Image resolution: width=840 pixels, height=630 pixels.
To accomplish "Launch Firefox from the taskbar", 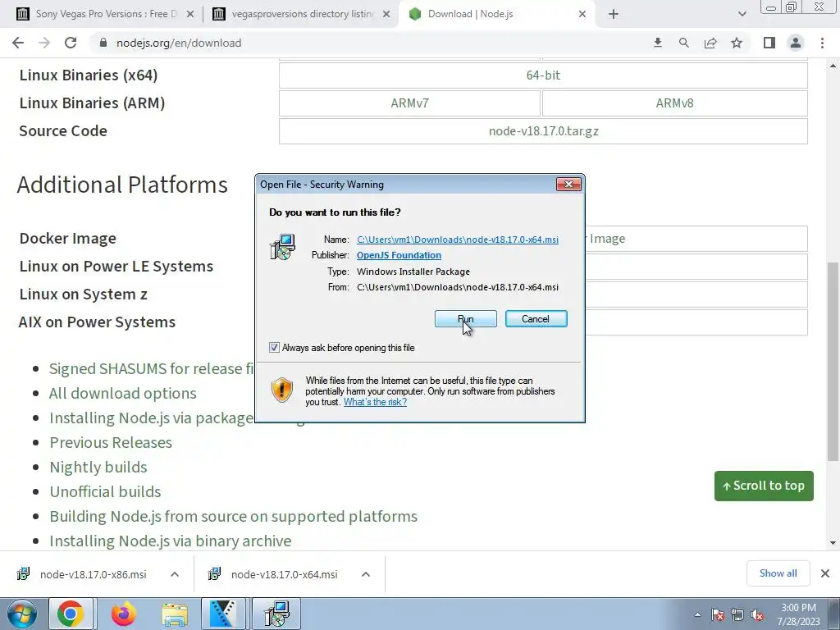I will [124, 614].
